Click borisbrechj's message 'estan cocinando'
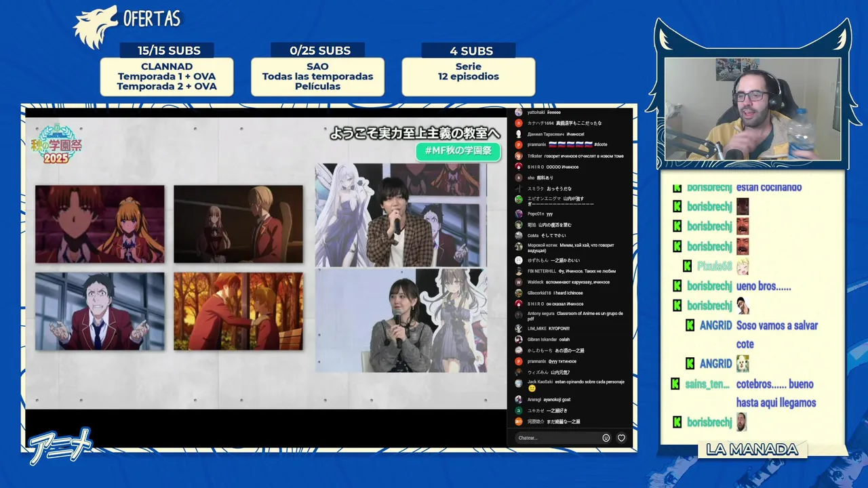This screenshot has height=488, width=868. (x=769, y=187)
